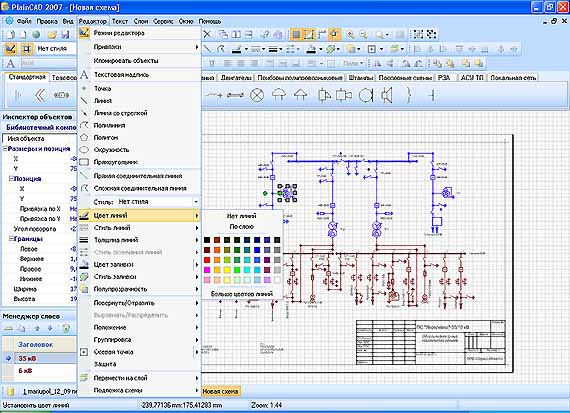Click the Нет линий option in the color popup
The image size is (570, 413).
[x=241, y=216]
